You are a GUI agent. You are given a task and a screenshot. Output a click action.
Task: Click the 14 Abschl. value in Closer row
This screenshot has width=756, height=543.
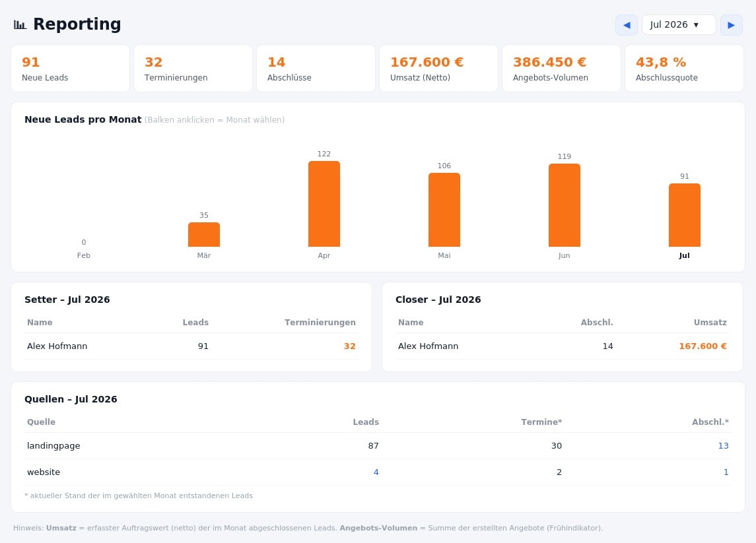[x=608, y=346]
